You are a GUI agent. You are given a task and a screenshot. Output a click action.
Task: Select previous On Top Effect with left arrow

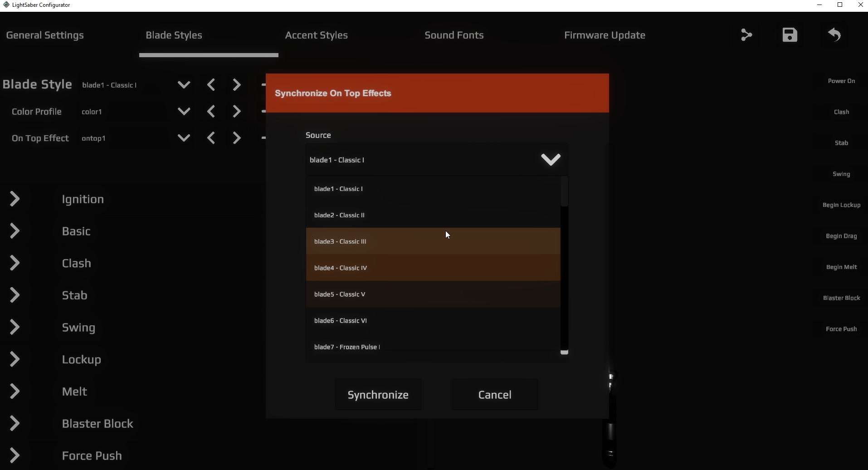pos(211,138)
